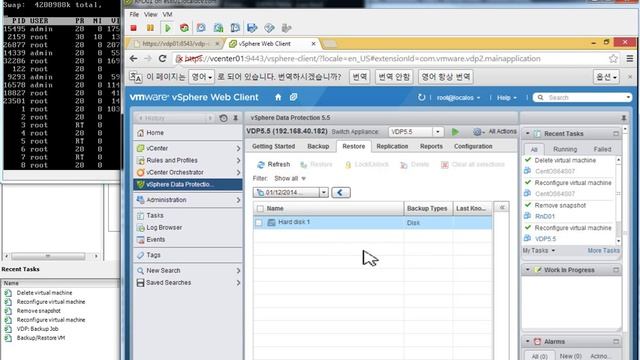The width and height of the screenshot is (640, 360).
Task: Click the back arrow button beside date
Action: click(341, 192)
